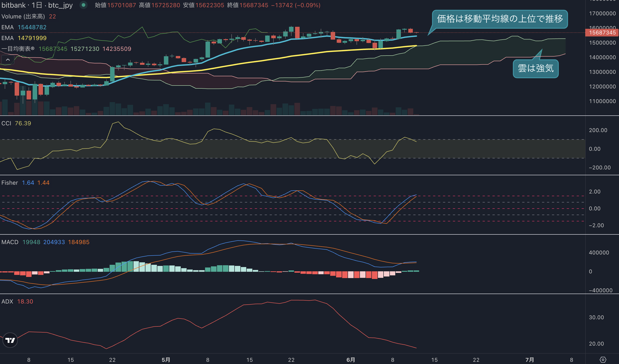The width and height of the screenshot is (619, 364).
Task: Open chart settings gear icon
Action: 603,360
